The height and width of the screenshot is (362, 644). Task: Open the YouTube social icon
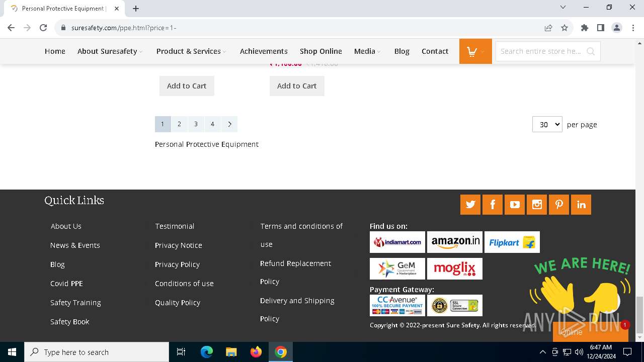[x=515, y=205]
